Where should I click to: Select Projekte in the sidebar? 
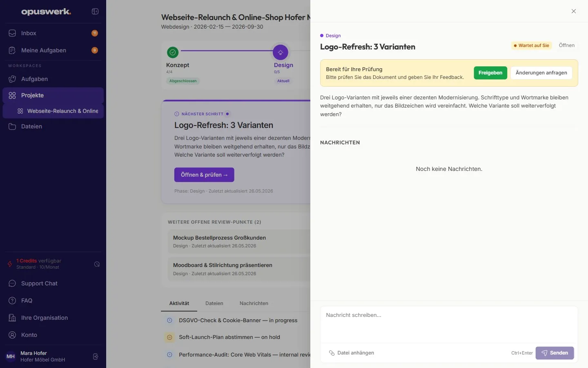coord(53,95)
